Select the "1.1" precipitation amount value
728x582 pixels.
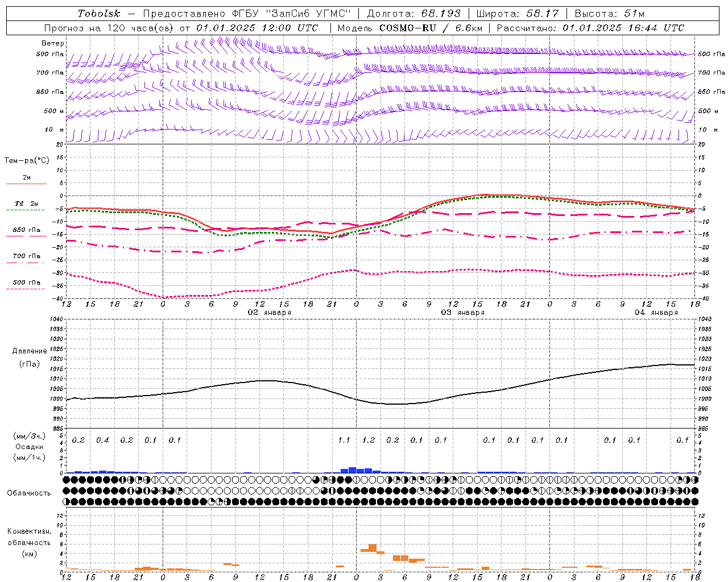click(344, 440)
